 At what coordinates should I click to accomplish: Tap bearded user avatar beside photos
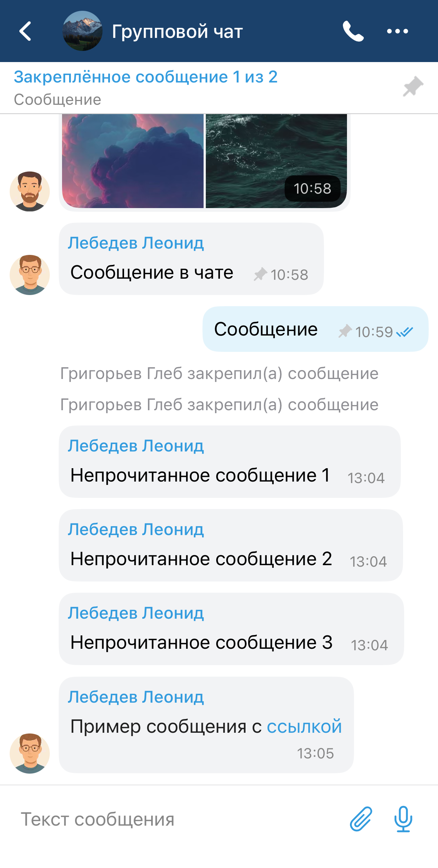coord(30,191)
